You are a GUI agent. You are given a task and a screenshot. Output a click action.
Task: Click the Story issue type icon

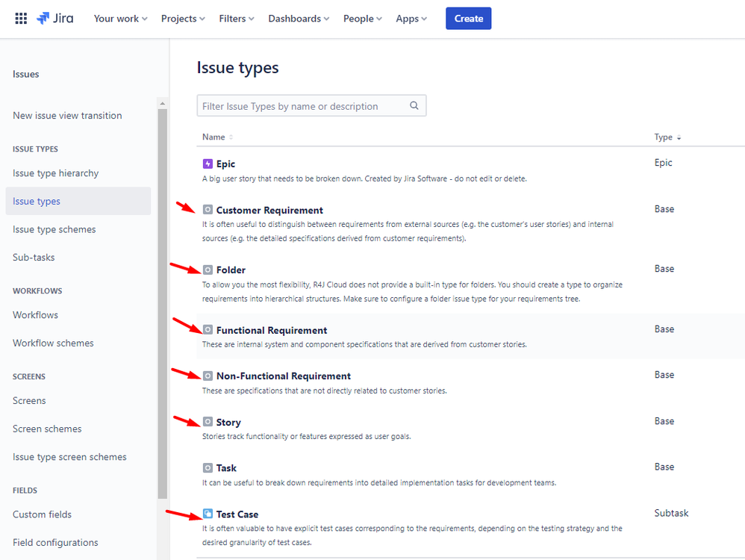pos(208,422)
